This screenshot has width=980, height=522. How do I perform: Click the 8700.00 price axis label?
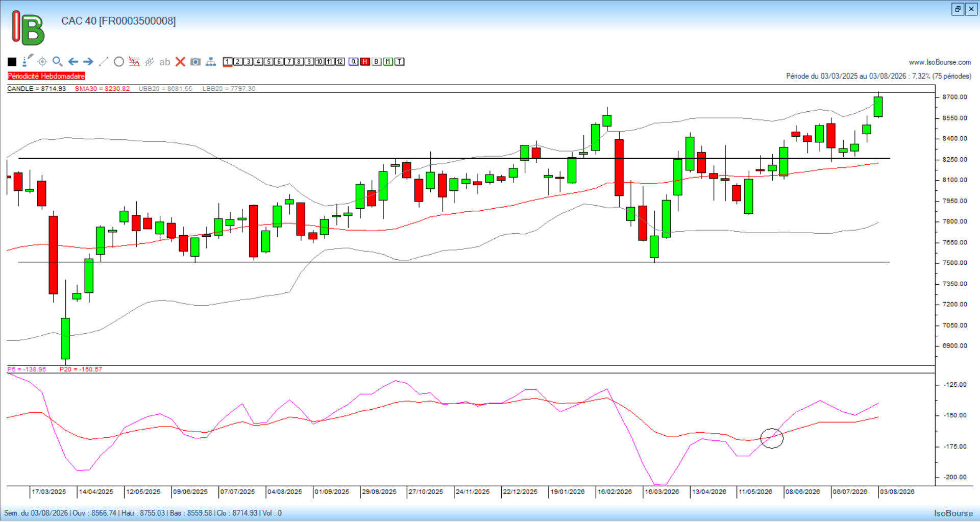tap(954, 97)
